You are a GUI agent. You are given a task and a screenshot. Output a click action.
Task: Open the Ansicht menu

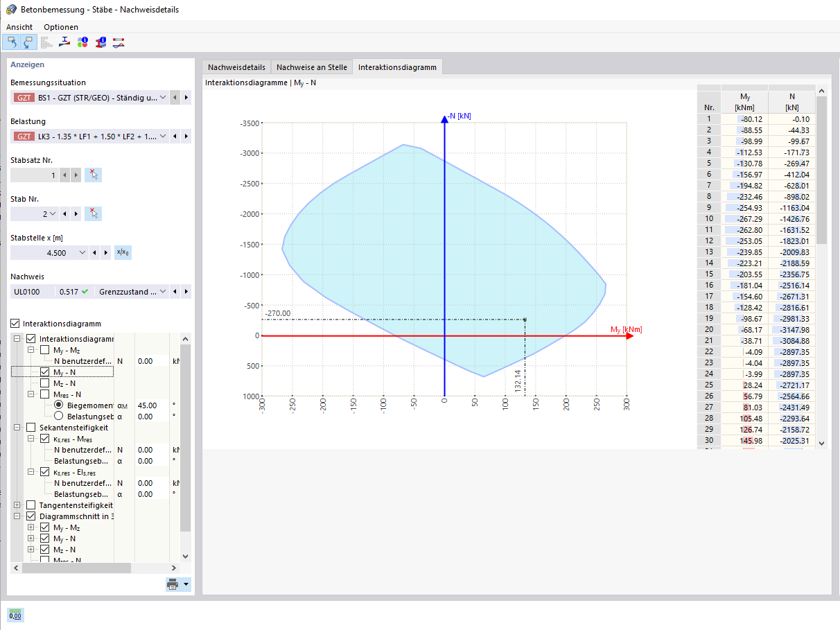19,27
